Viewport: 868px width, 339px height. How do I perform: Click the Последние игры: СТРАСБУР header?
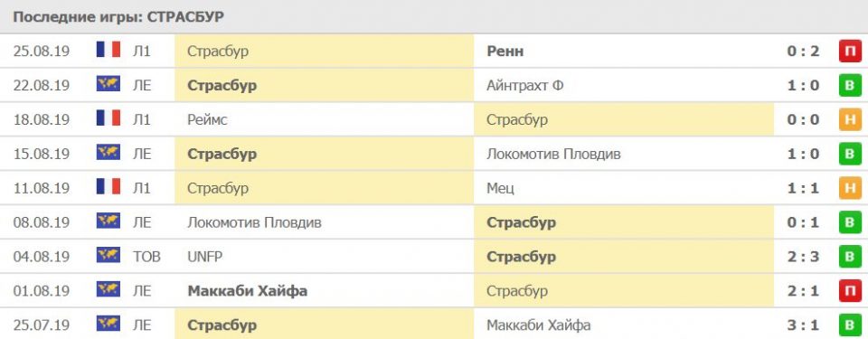(x=118, y=16)
